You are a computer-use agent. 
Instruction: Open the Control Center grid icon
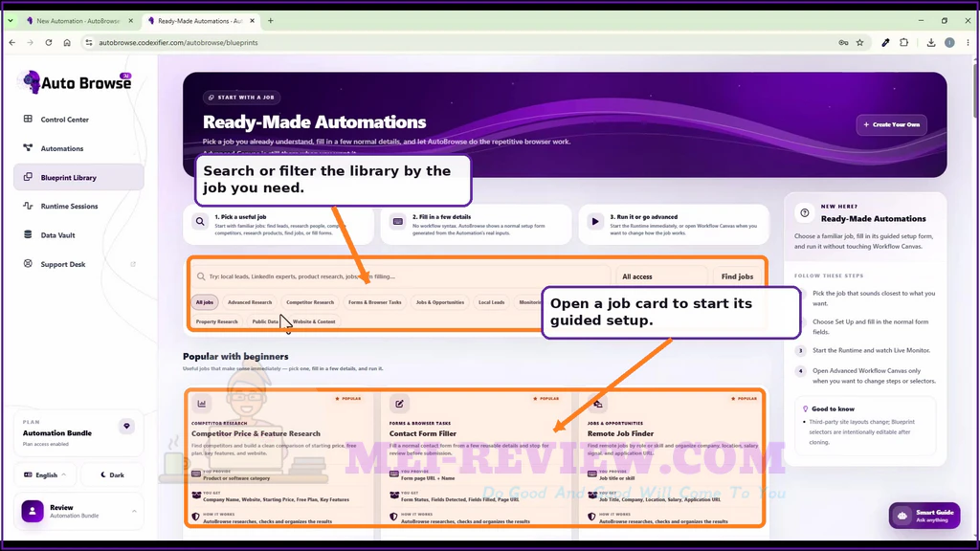coord(28,119)
